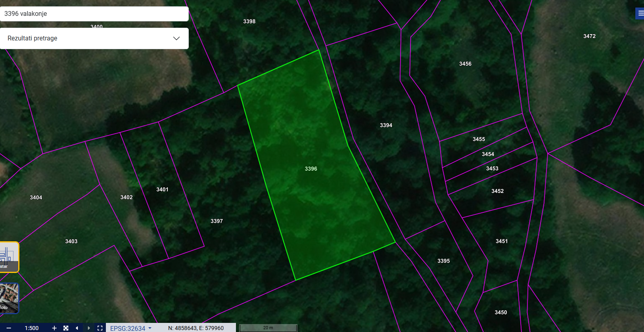The width and height of the screenshot is (644, 332).
Task: Select parcel label 3454
Action: [488, 154]
